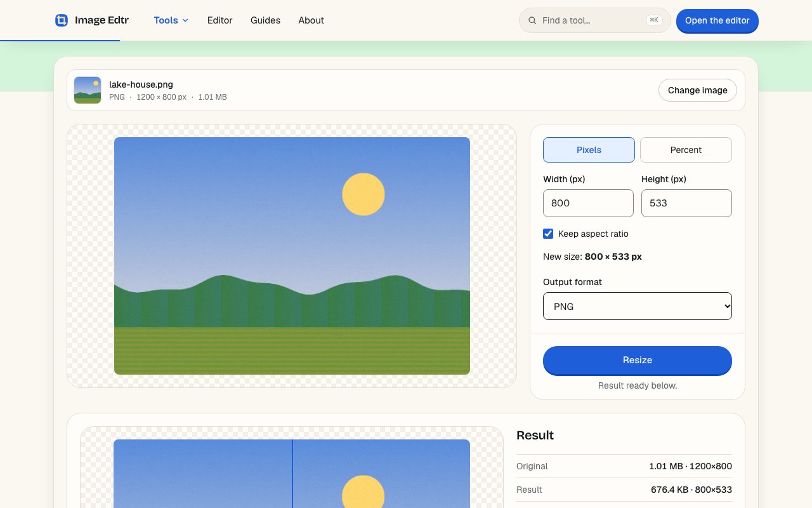
Task: Click the Change image button
Action: [698, 90]
